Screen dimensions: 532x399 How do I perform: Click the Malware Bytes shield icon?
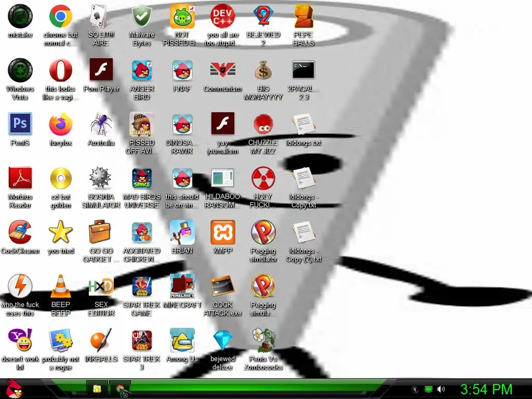[141, 16]
